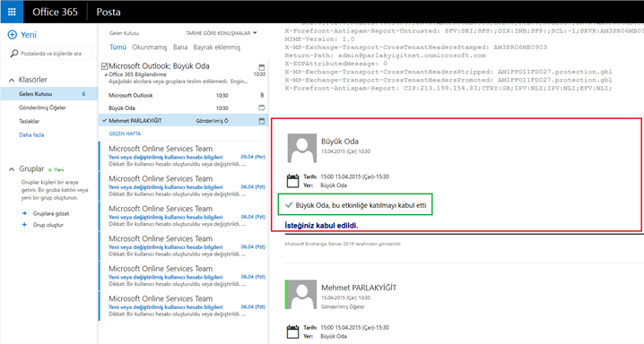Screen dimensions: 644x344
Task: Click the search magnifier icon
Action: pyautogui.click(x=14, y=53)
